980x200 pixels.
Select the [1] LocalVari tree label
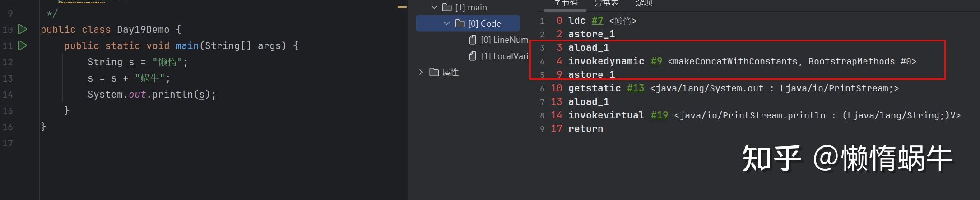[504, 56]
